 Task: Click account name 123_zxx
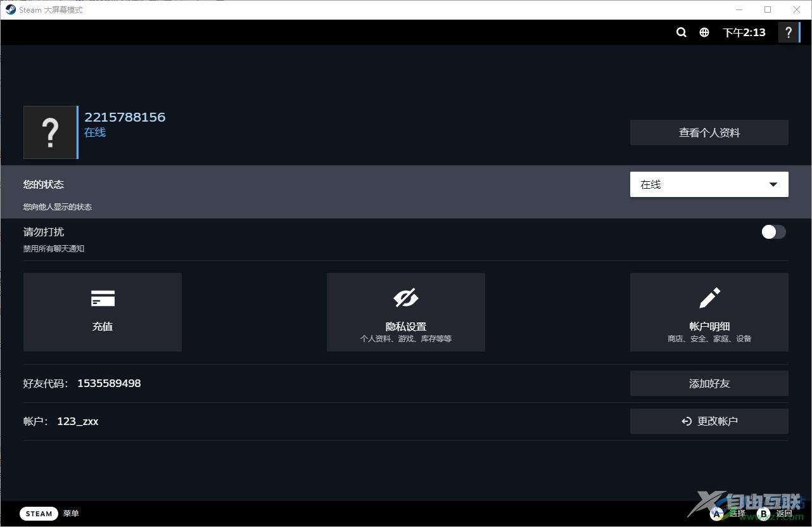tap(78, 421)
